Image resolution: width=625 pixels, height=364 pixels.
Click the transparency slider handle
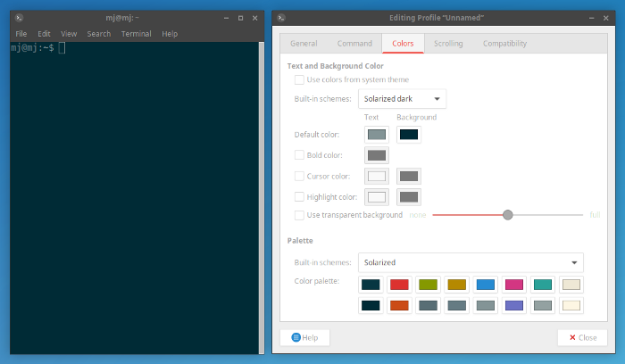[x=507, y=215]
